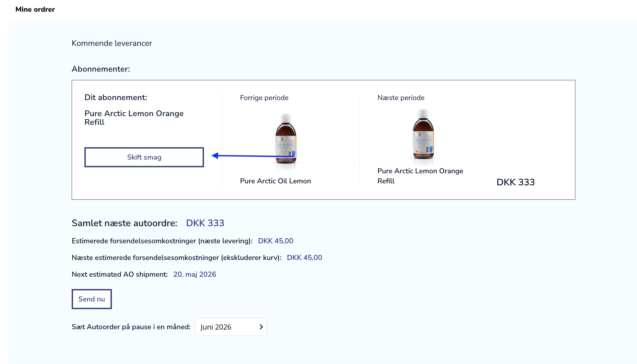Click the DKK 333 price in subscription box
This screenshot has width=637, height=364.
515,182
